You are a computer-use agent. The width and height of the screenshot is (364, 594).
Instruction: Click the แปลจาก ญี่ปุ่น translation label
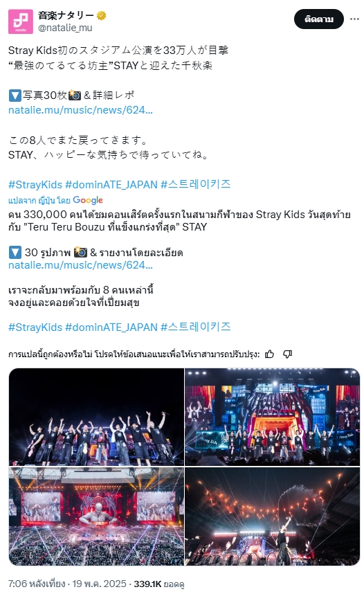[39, 200]
